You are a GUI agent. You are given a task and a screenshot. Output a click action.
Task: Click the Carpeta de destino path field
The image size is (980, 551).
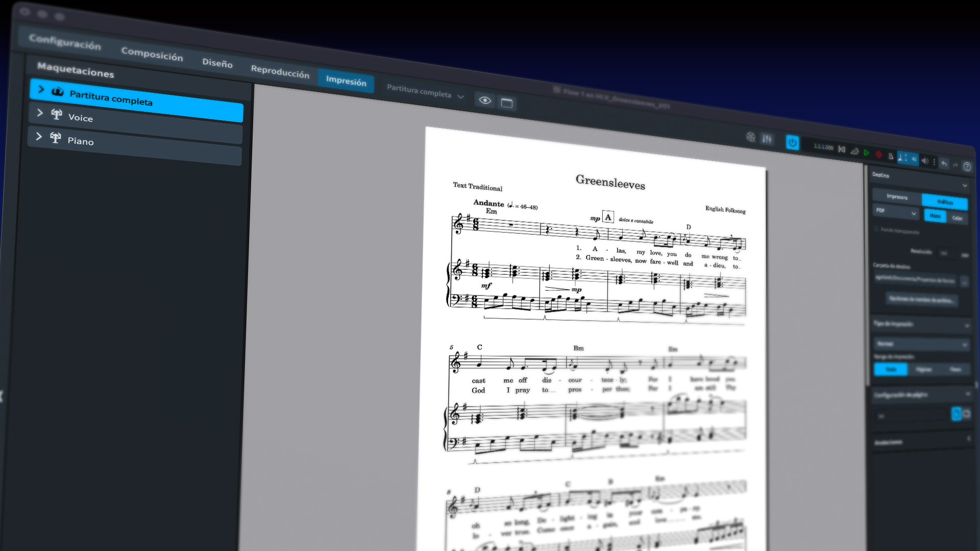[915, 280]
